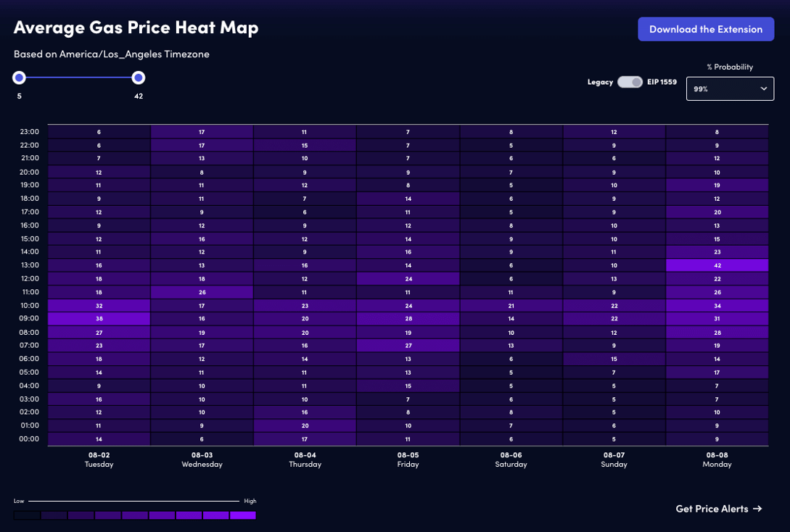Click the America/Los_Angeles timezone text
The height and width of the screenshot is (532, 790).
pyautogui.click(x=112, y=54)
